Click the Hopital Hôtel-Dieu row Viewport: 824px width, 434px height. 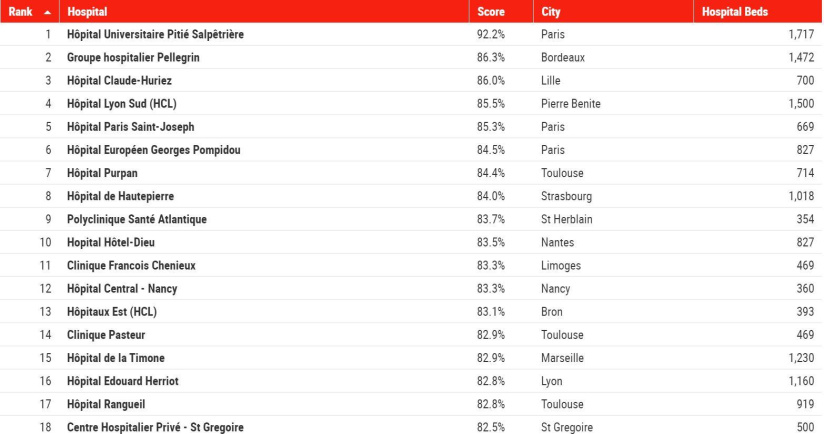(x=110, y=242)
